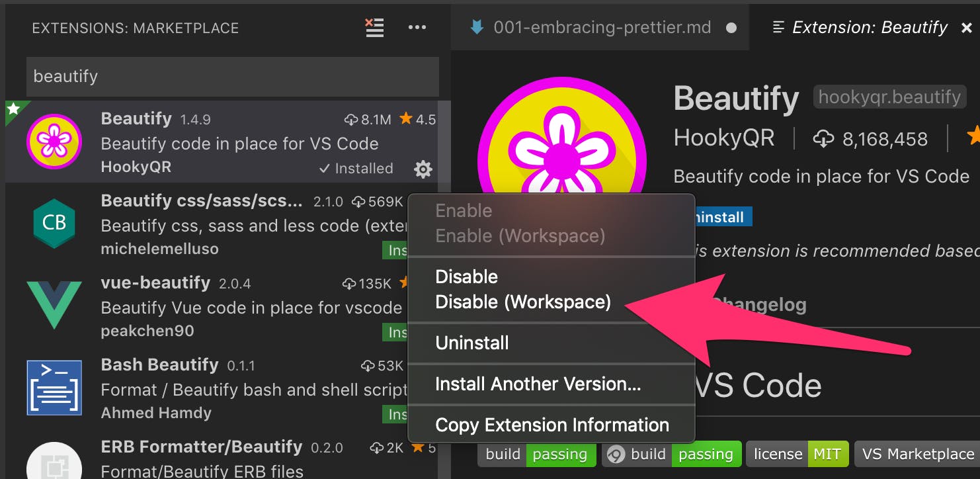
Task: Click the greyed Enable menu entry
Action: pyautogui.click(x=464, y=210)
